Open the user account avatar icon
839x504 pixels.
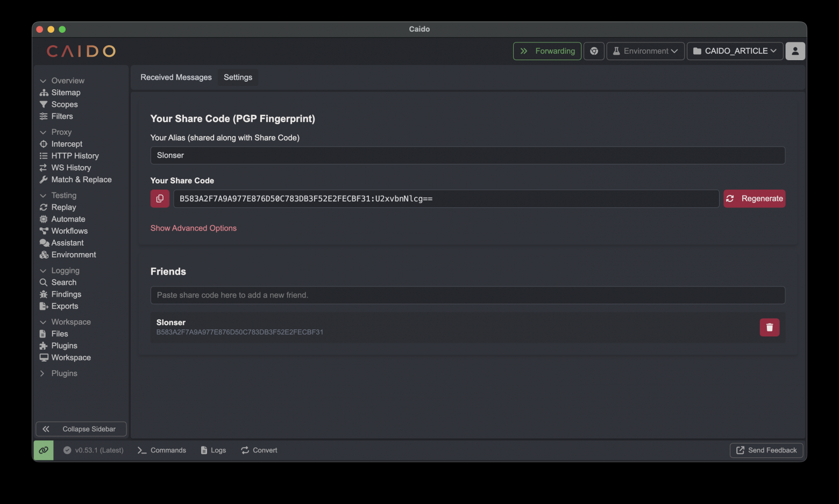click(795, 51)
